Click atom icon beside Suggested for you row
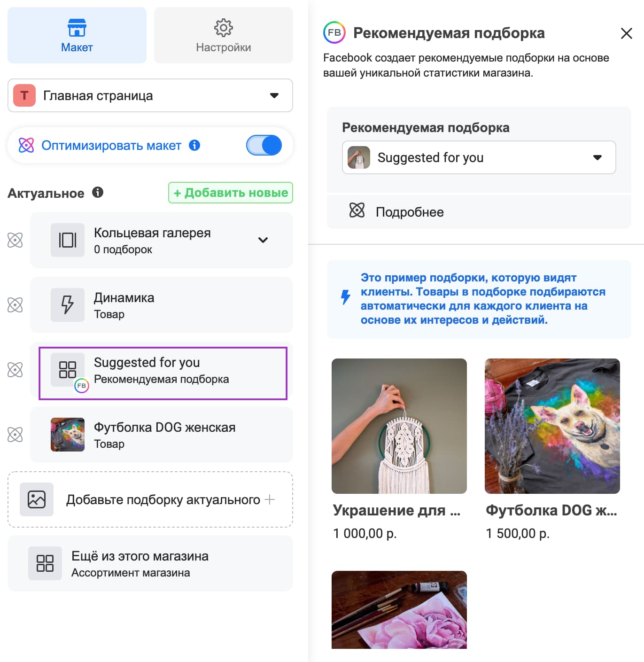Viewport: 644px width, 662px height. [15, 370]
